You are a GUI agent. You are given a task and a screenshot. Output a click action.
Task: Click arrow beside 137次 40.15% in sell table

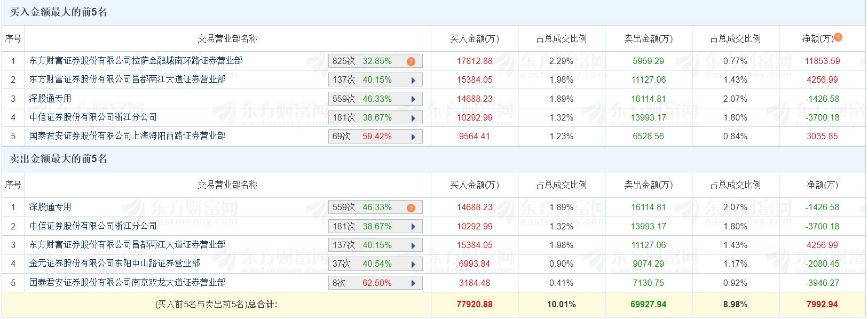(x=413, y=245)
